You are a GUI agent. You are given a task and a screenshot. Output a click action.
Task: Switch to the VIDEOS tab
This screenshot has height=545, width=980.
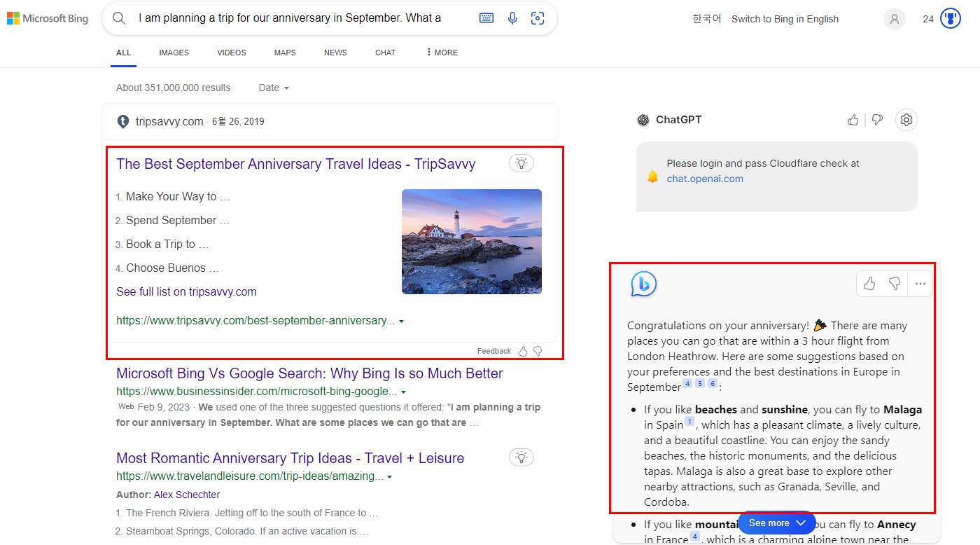pos(232,53)
